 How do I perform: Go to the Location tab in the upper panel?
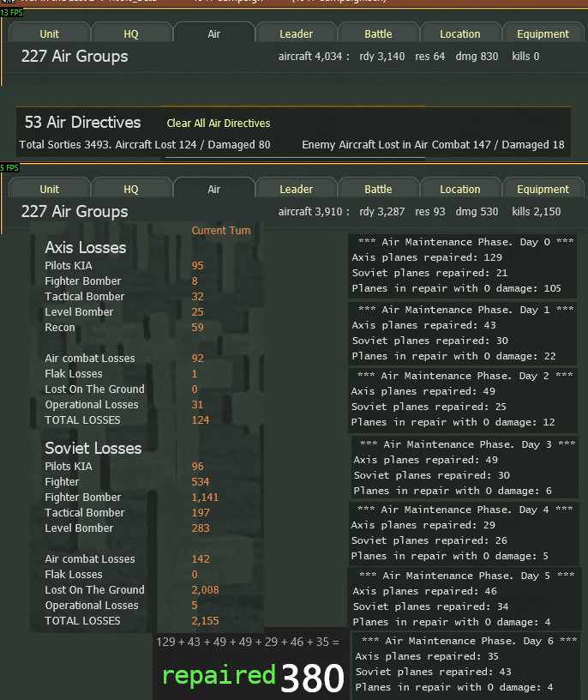[x=460, y=33]
